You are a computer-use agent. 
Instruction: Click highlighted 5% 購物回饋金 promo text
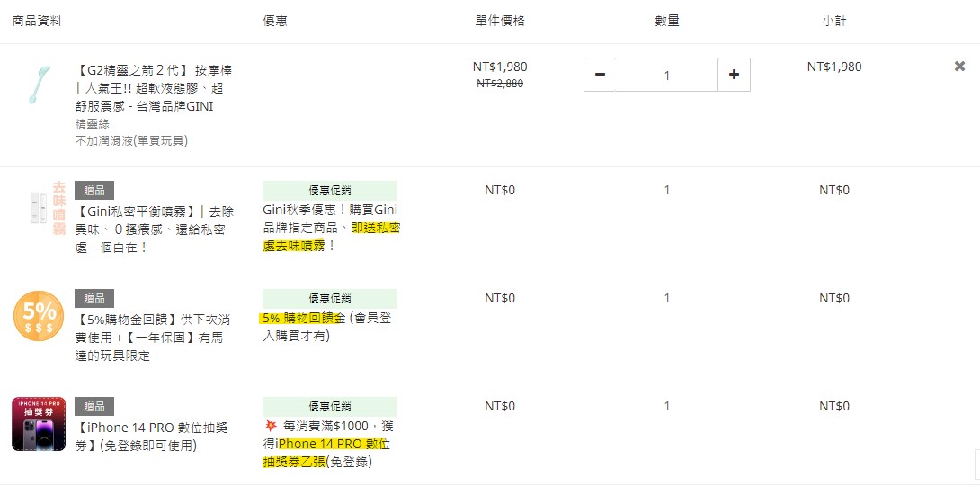[x=302, y=319]
